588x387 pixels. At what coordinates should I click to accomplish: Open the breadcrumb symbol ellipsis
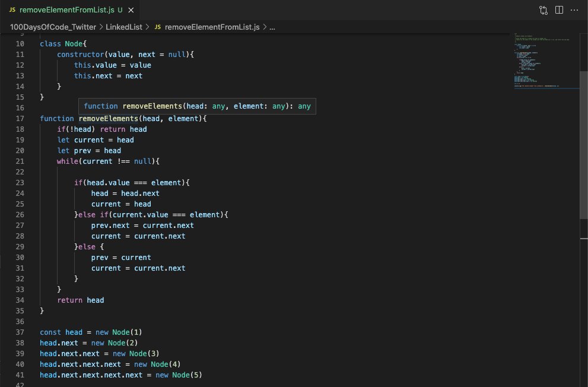[x=272, y=27]
